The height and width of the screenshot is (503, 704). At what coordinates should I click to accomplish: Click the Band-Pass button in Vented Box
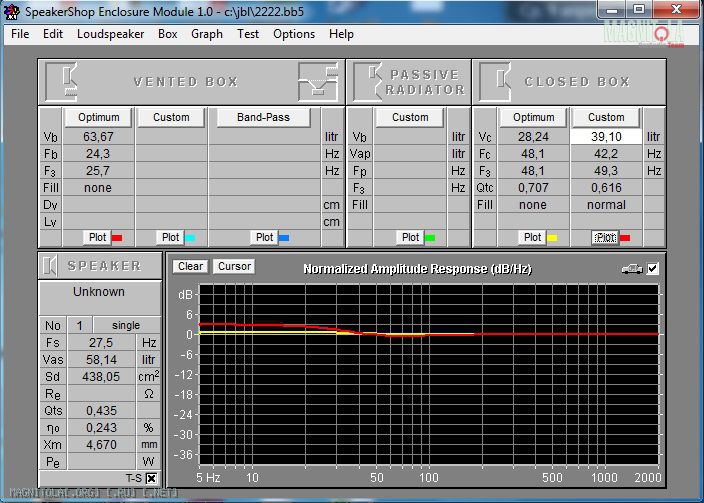pyautogui.click(x=263, y=117)
